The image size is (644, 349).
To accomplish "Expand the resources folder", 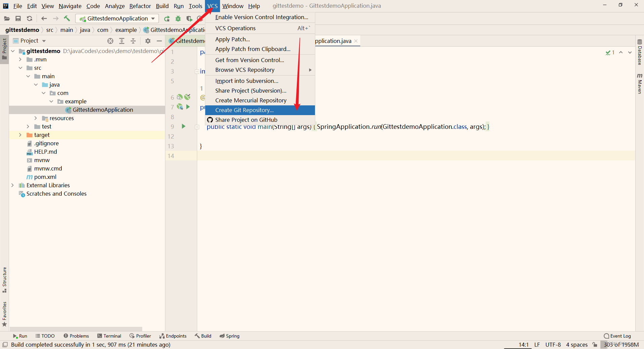I will coord(36,118).
